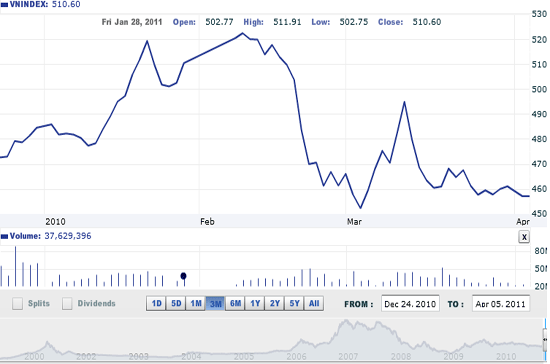Switch to 1M time range
Image resolution: width=550 pixels, height=364 pixels.
pos(196,303)
